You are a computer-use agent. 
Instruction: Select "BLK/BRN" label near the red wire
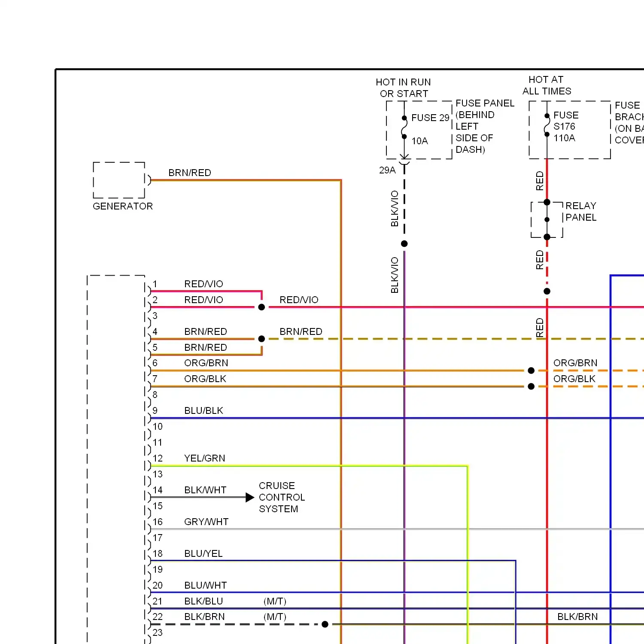click(577, 617)
